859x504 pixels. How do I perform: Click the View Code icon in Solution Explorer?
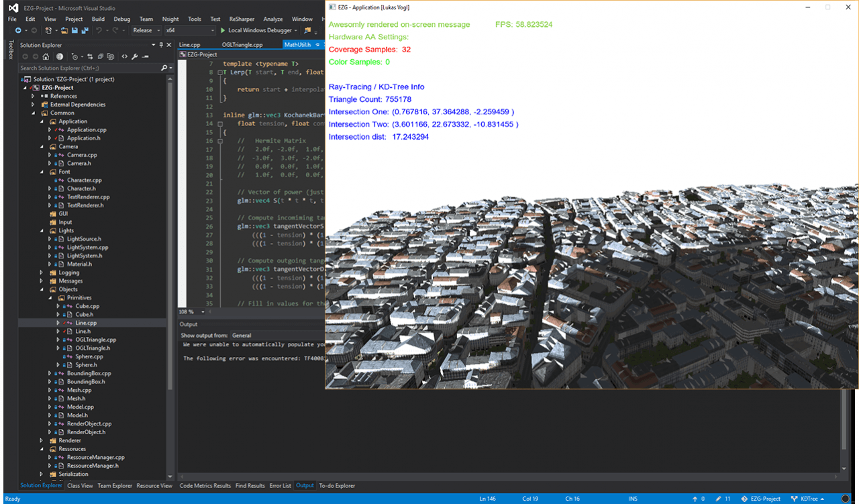coord(124,57)
